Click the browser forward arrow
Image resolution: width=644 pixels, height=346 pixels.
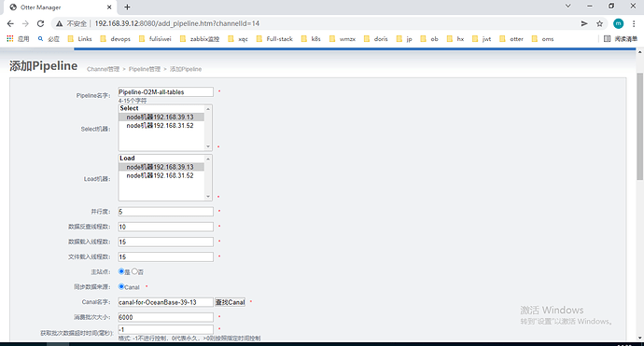click(x=25, y=24)
